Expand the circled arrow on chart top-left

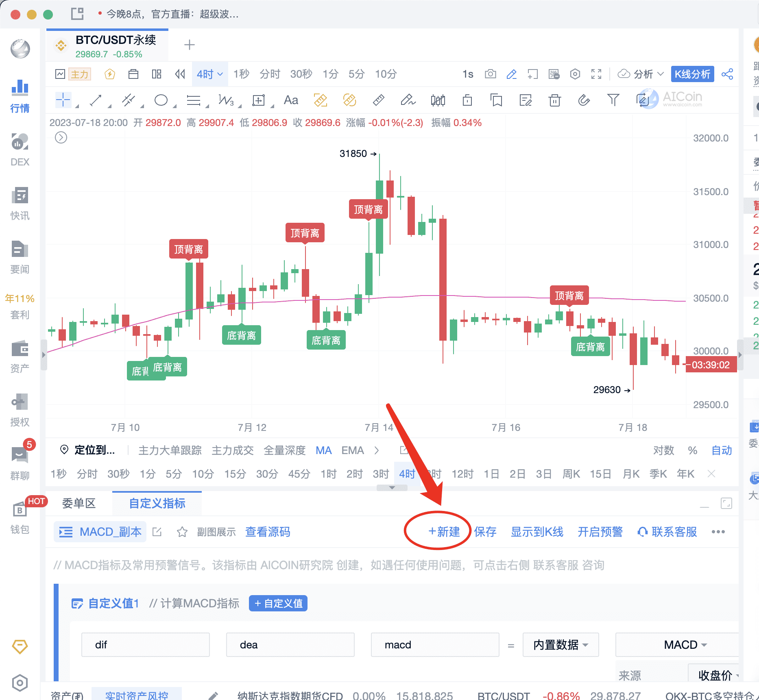[x=61, y=138]
